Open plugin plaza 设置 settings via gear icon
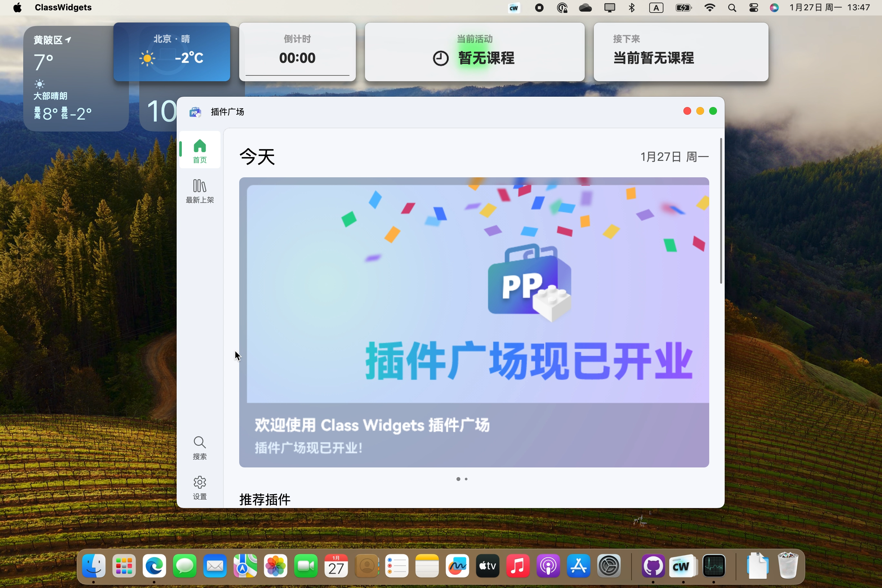Viewport: 882px width, 588px height. [200, 487]
